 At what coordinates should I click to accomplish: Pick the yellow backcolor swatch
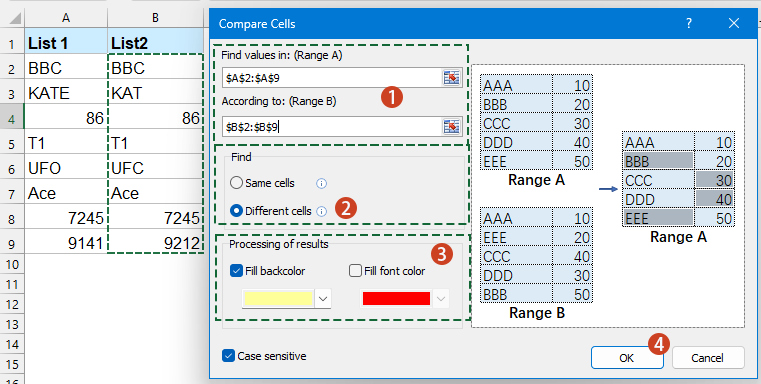point(278,299)
